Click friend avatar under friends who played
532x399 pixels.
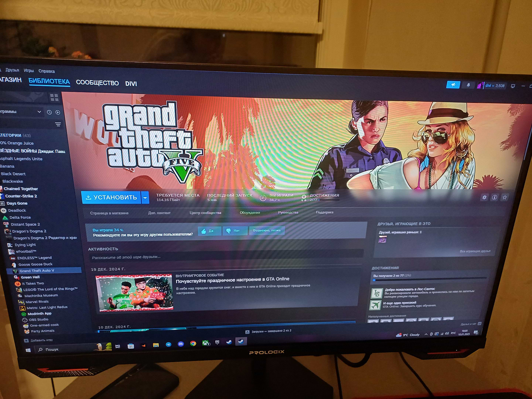coord(382,240)
